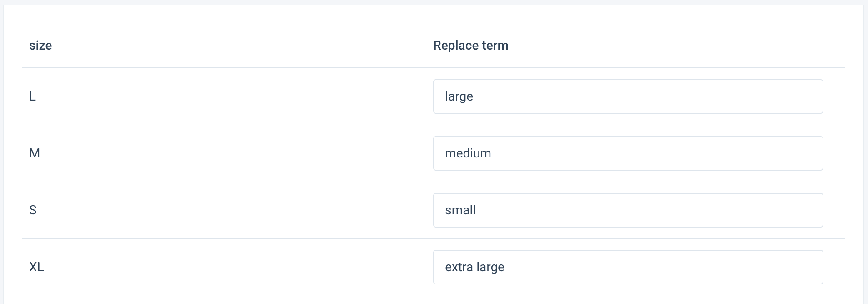Click the 'XL' size label
Screen dimensions: 868x304
pos(36,267)
